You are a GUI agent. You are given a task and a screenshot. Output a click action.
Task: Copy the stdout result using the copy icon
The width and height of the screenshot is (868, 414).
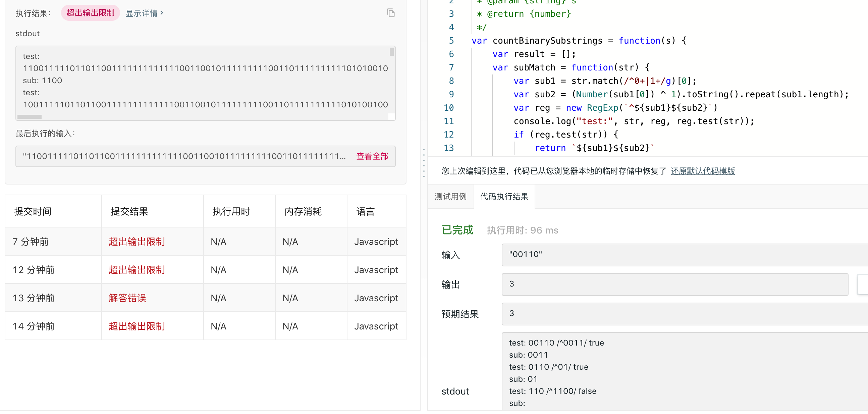(390, 13)
